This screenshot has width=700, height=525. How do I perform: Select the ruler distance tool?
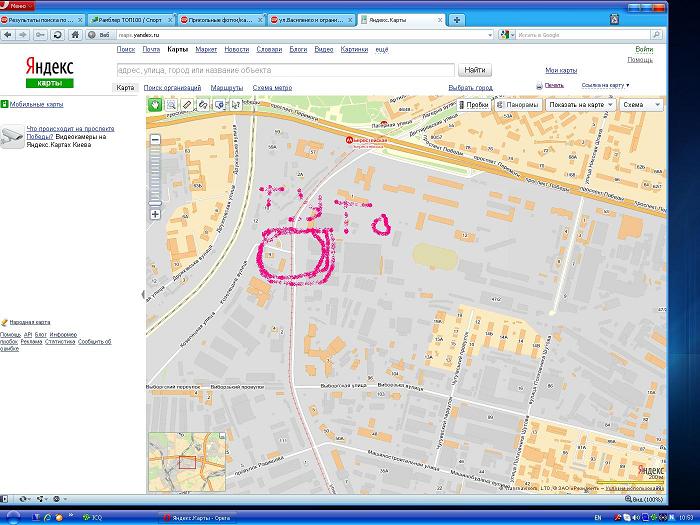[x=187, y=104]
